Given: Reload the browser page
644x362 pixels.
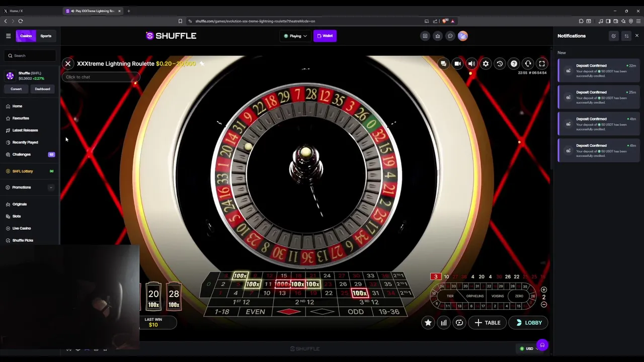Looking at the screenshot, I should point(21,21).
